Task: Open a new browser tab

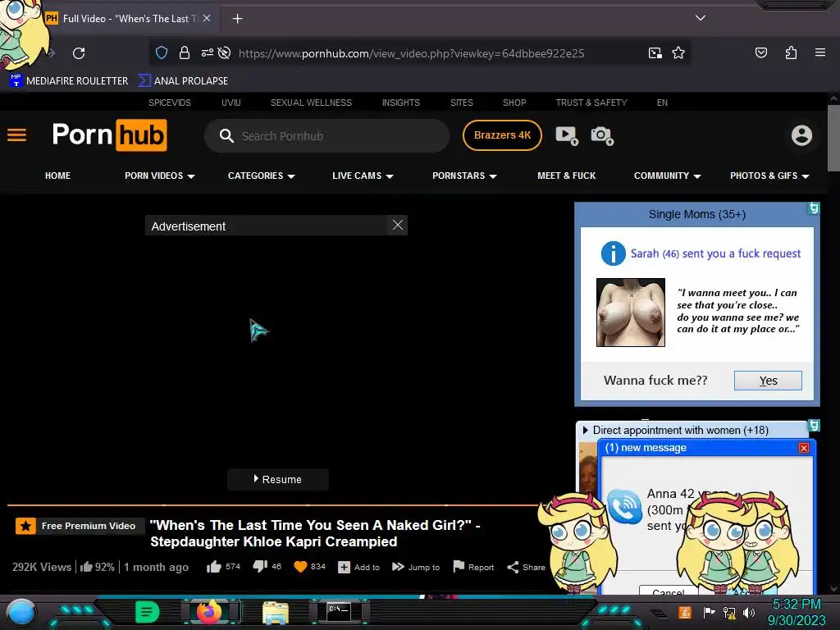Action: (237, 19)
